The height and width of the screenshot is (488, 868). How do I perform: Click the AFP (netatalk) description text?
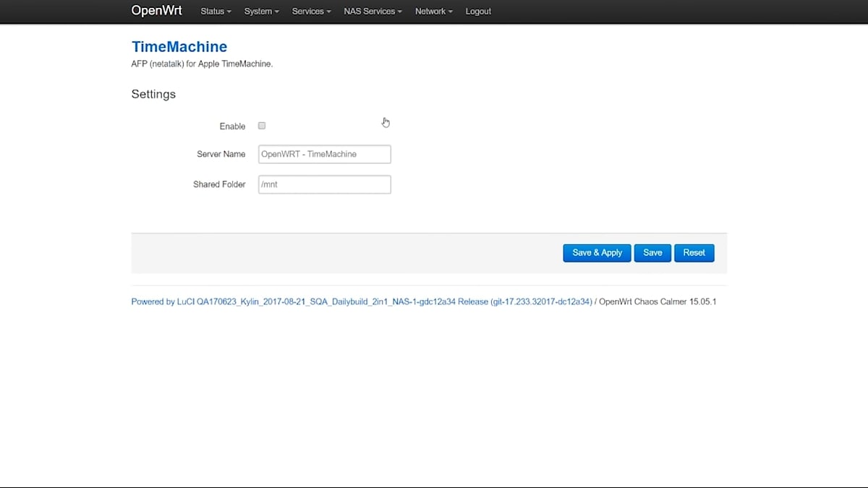click(x=202, y=64)
